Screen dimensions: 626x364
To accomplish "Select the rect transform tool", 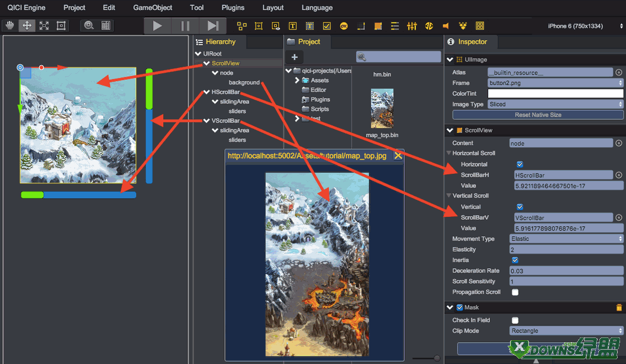I will coord(61,26).
